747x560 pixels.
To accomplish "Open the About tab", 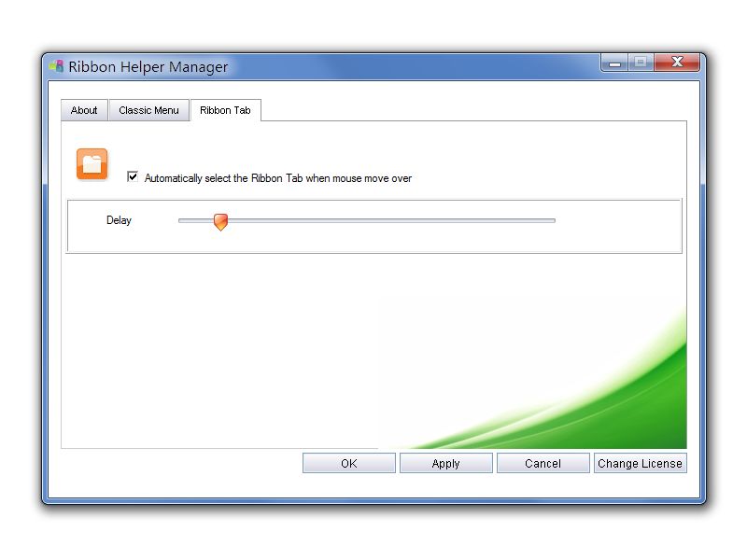I will pyautogui.click(x=84, y=110).
